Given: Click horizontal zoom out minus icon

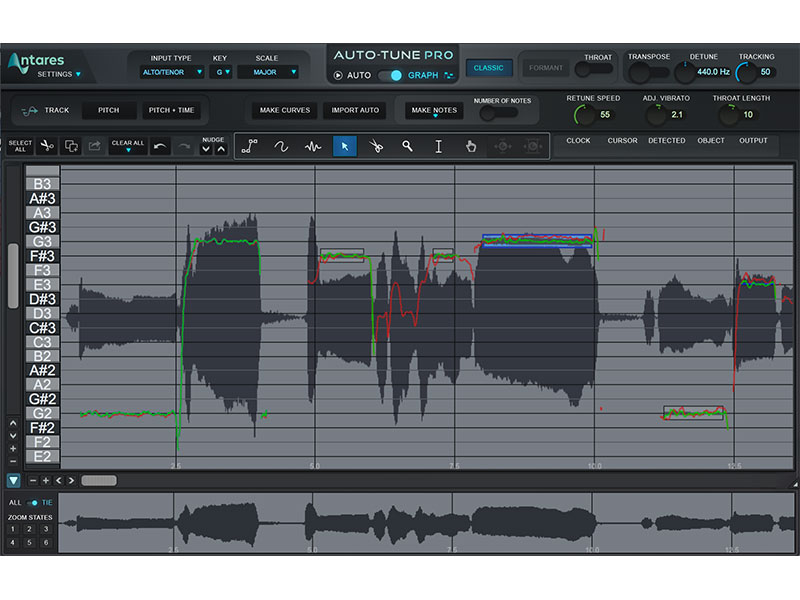Looking at the screenshot, I should (33, 481).
